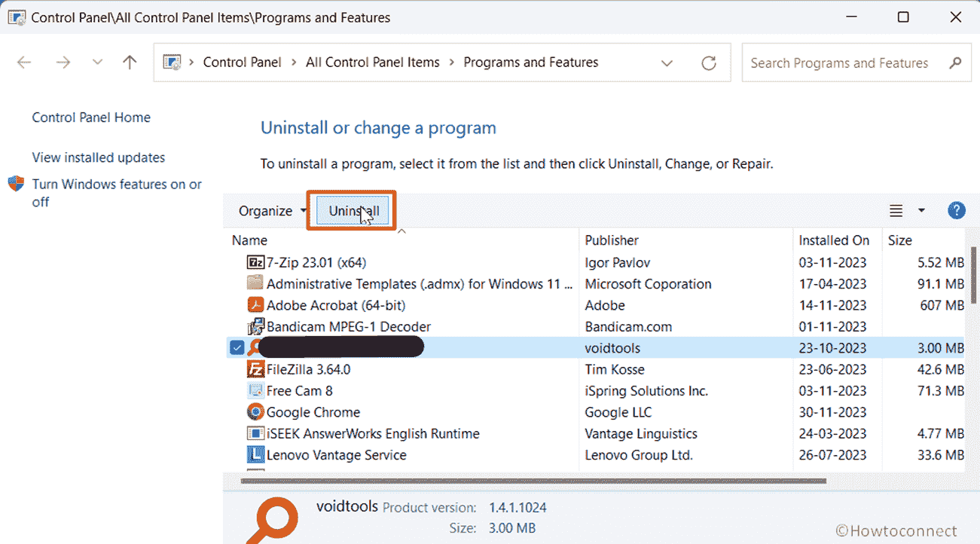Click the voidtools magnifier icon in selected row
The height and width of the screenshot is (544, 980).
click(255, 348)
